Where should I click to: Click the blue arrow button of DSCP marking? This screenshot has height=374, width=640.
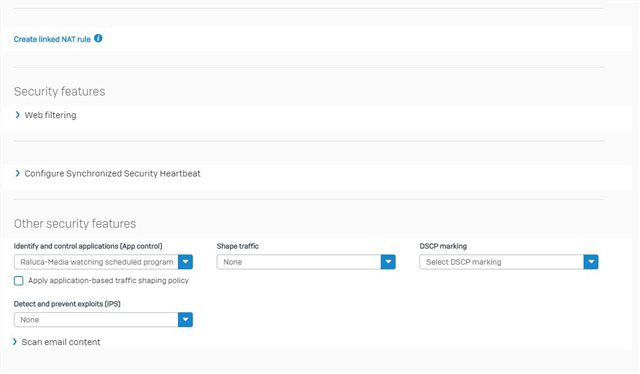click(591, 262)
